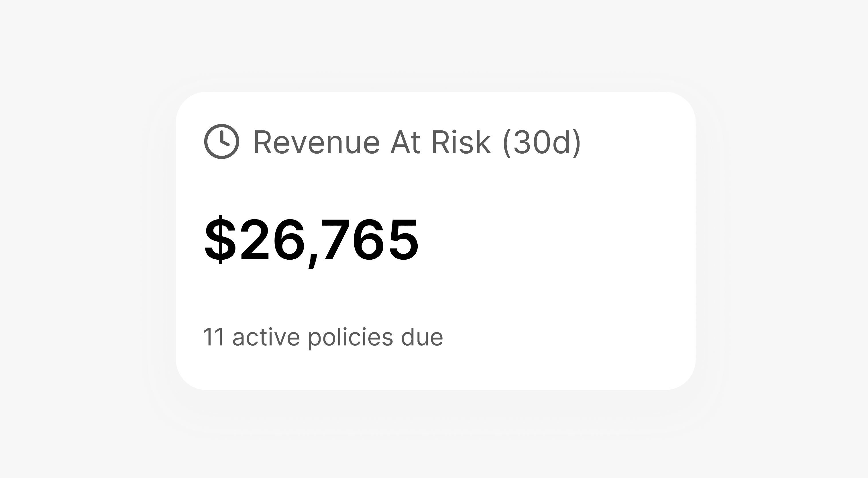Click the (30d) period label in title
Image resolution: width=868 pixels, height=478 pixels.
point(541,143)
